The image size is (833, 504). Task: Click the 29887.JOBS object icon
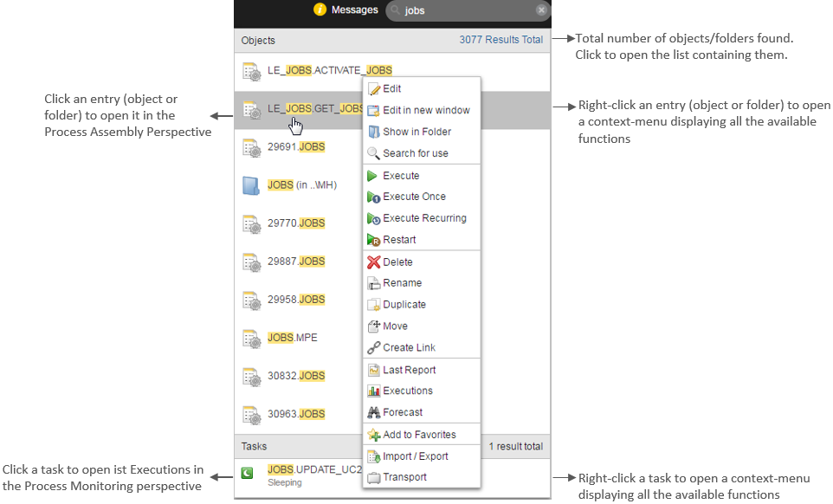coord(251,262)
